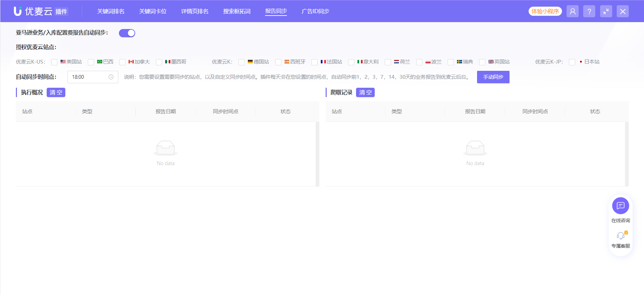Click 站点 header in 执行概况 table
The width and height of the screenshot is (644, 295).
(27, 112)
